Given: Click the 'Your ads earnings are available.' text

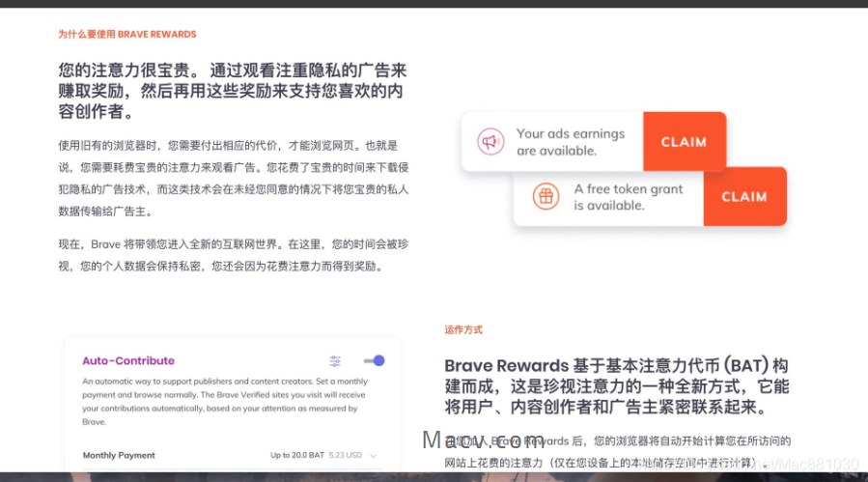Looking at the screenshot, I should tap(571, 142).
